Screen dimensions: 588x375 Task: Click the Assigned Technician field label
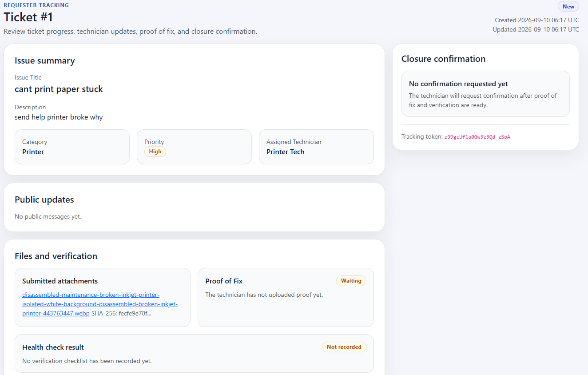[x=294, y=142]
